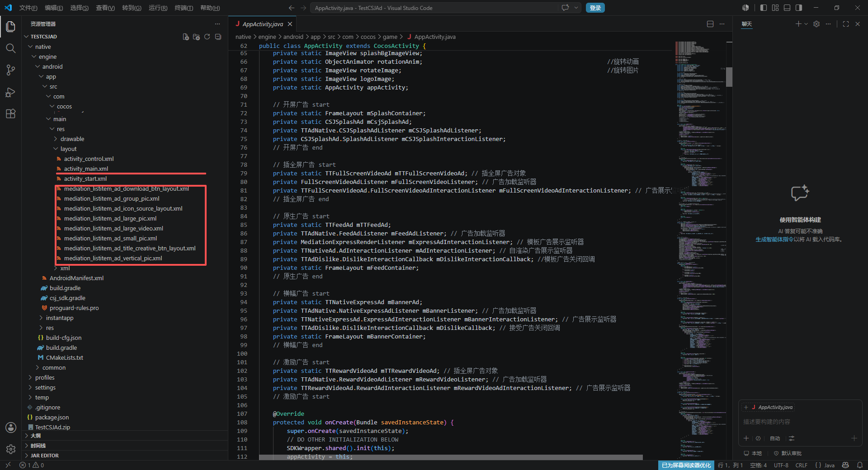Viewport: 868px width, 470px height.
Task: Open Run and Debug view
Action: click(11, 92)
